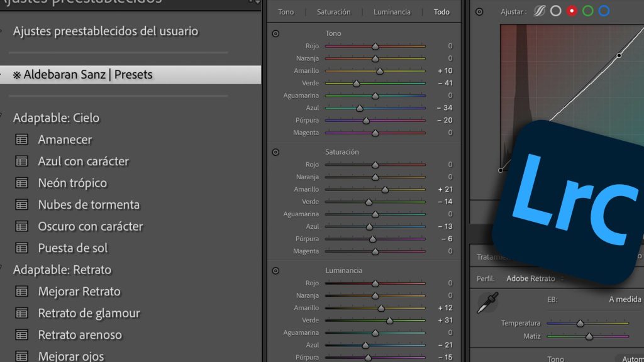Select the target adjustment tool in Luminancia section
The width and height of the screenshot is (644, 362).
tap(275, 271)
